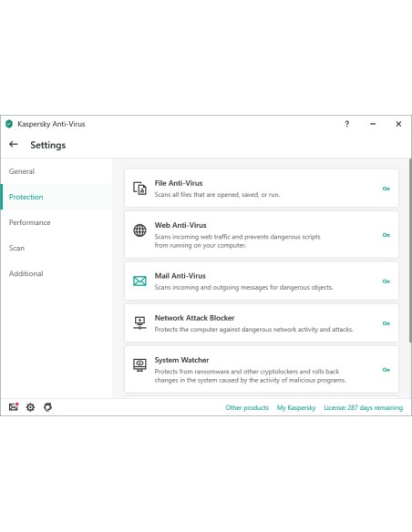The width and height of the screenshot is (412, 532).
Task: Close the Kaspersky Anti-Virus window
Action: coord(398,124)
